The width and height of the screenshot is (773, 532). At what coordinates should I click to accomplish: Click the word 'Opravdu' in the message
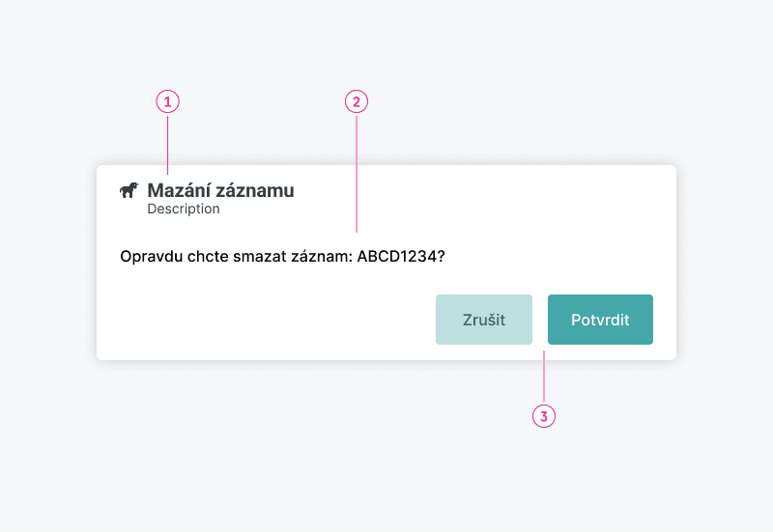tap(148, 258)
